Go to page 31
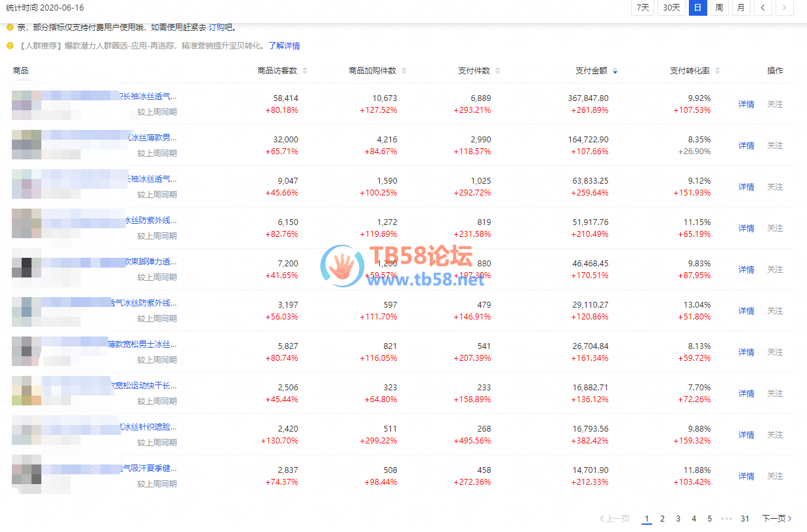The height and width of the screenshot is (532, 807). [745, 519]
